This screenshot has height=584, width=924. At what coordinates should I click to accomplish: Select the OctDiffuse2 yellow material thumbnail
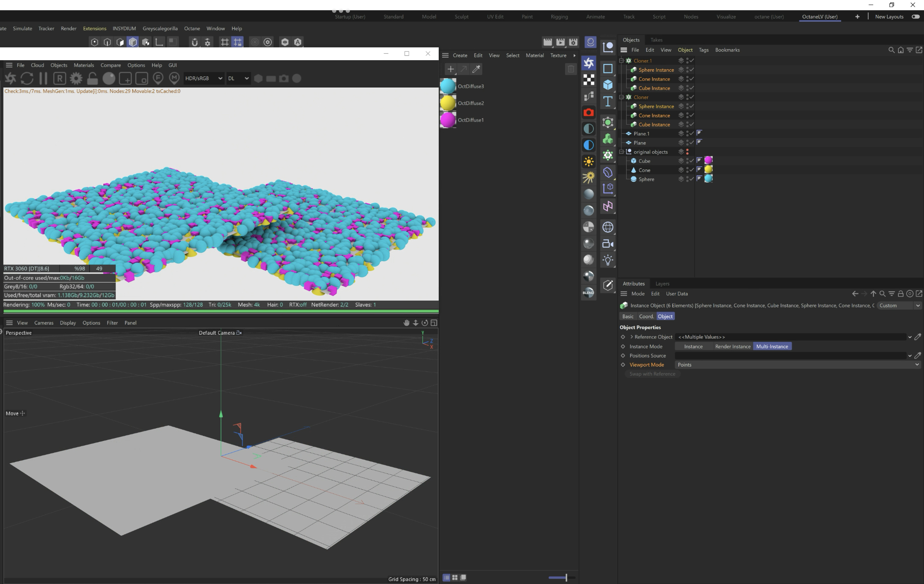(448, 103)
